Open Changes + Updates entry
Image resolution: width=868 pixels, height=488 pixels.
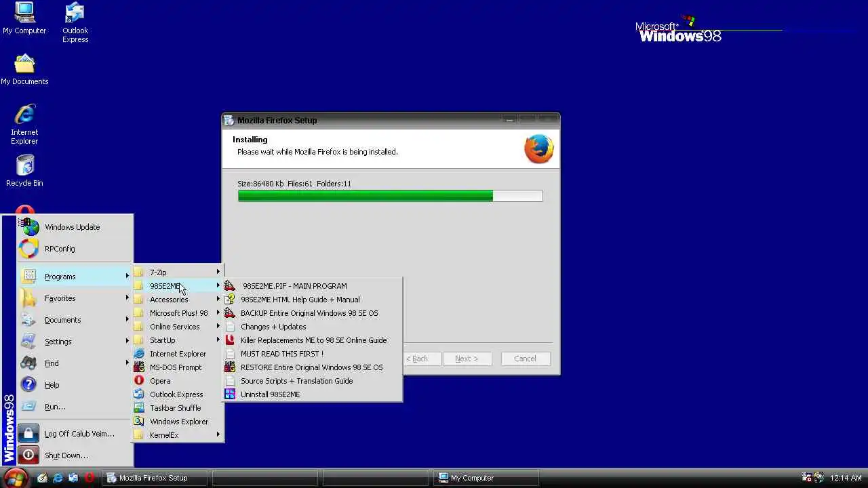[313, 327]
